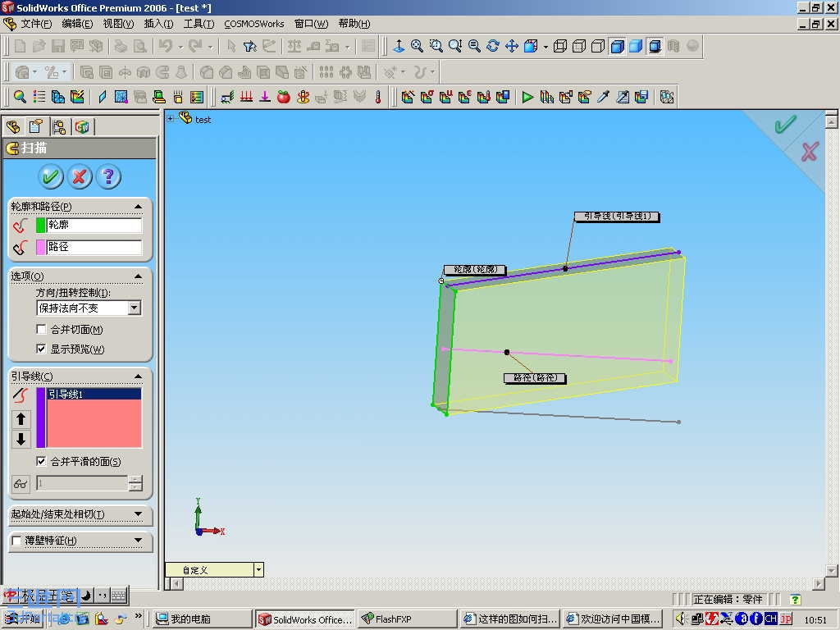Screen dimensions: 840x630
Task: Click the COSMOSWorks apple material icon
Action: tap(284, 97)
